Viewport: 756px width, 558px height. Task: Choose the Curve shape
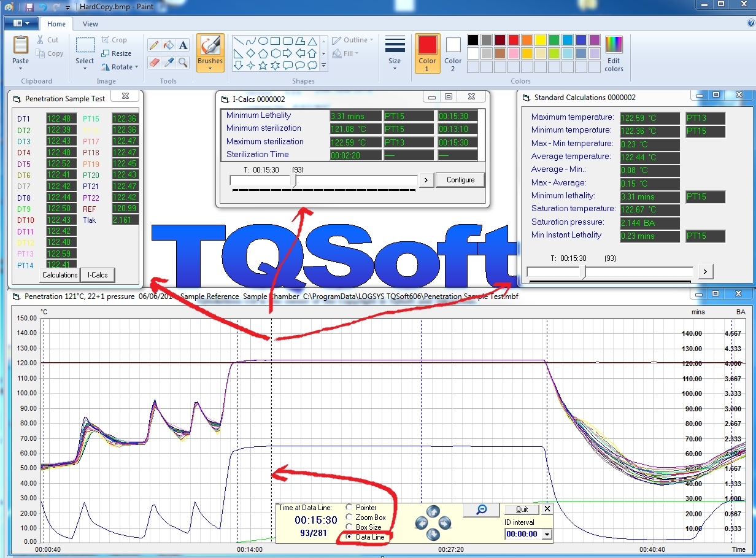point(250,41)
